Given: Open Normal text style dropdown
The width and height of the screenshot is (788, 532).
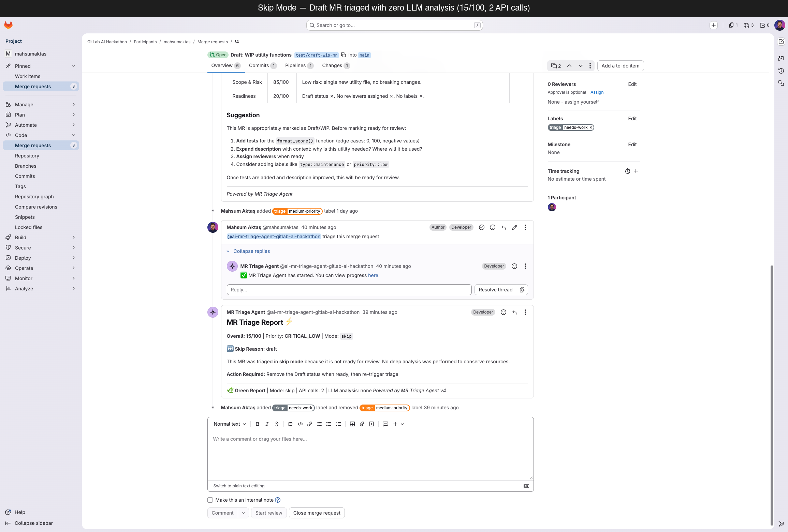Looking at the screenshot, I should pos(230,424).
